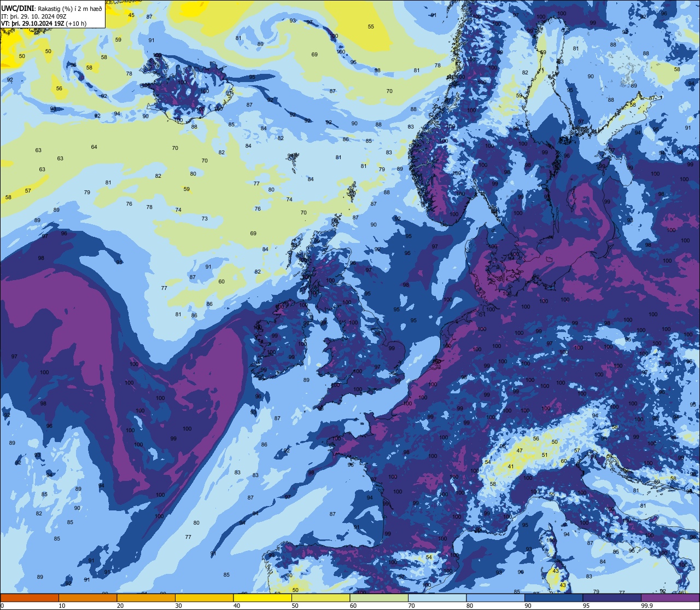Click the humidity value 45 on the map

click(131, 15)
